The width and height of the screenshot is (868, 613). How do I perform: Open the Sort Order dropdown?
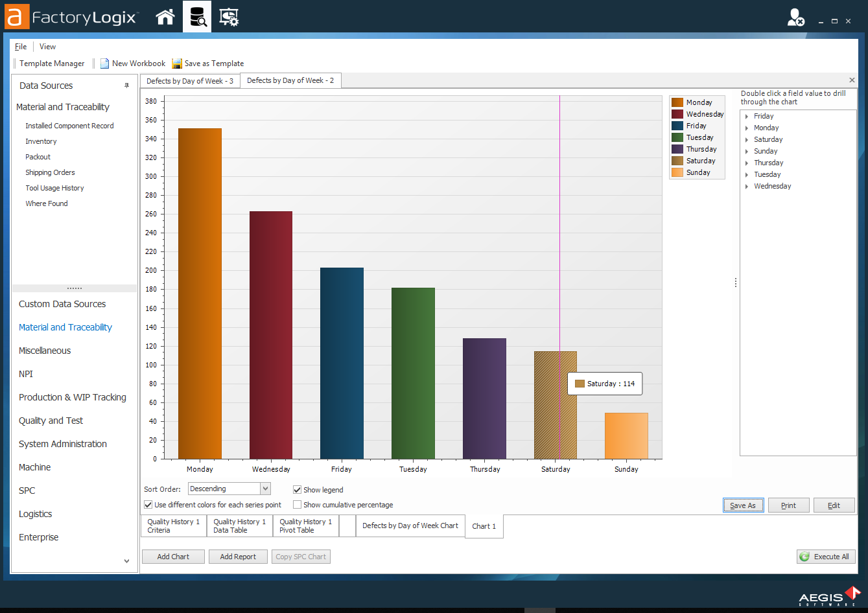[x=265, y=489]
